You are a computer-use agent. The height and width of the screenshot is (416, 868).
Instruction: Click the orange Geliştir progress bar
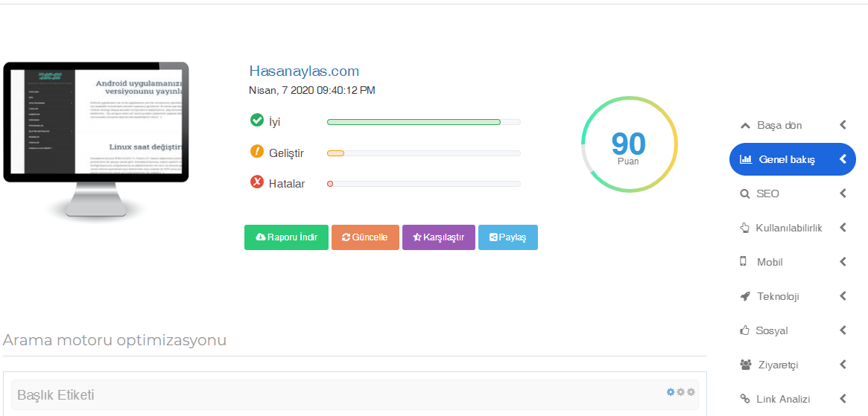point(423,153)
